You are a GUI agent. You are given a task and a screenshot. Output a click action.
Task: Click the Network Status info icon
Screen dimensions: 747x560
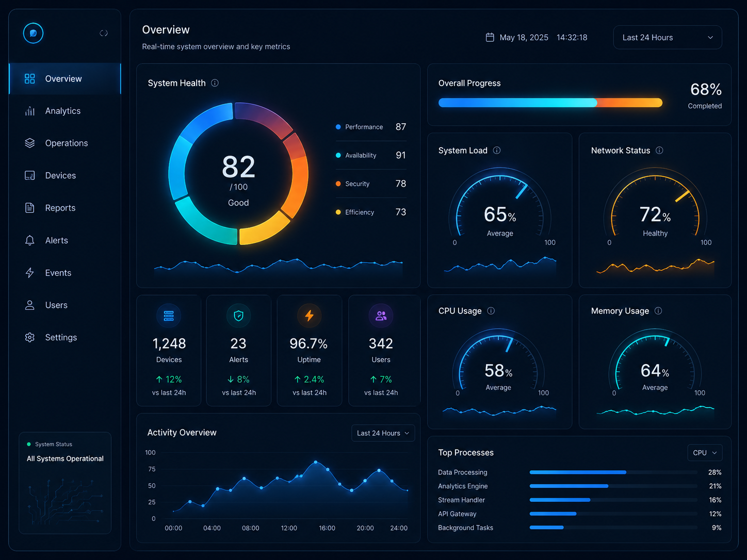pyautogui.click(x=659, y=151)
